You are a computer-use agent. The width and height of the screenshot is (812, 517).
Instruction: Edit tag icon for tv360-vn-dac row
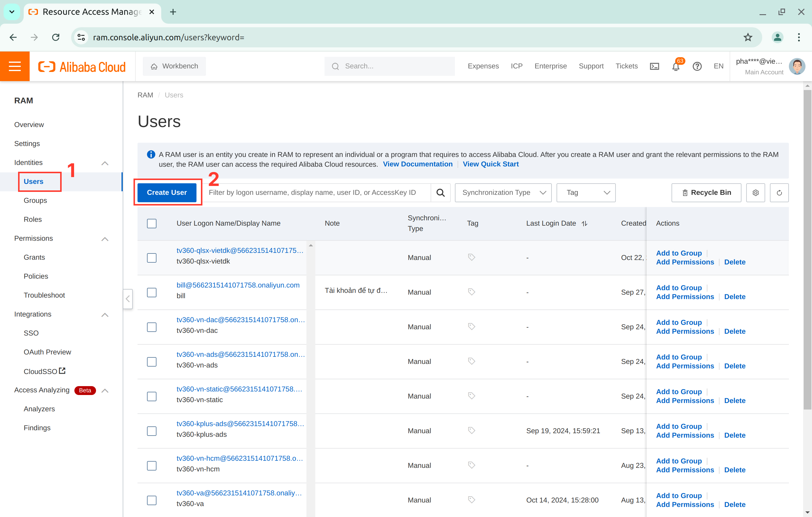pos(471,326)
